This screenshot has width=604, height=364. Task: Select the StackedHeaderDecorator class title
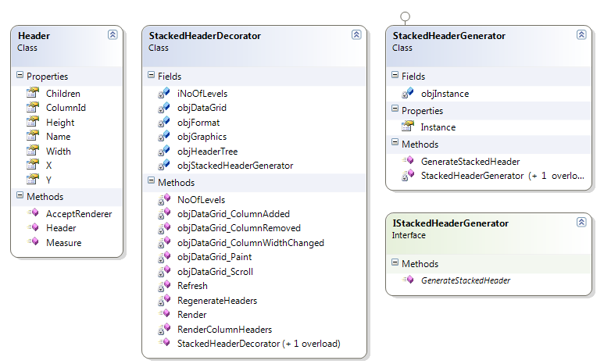[x=205, y=36]
